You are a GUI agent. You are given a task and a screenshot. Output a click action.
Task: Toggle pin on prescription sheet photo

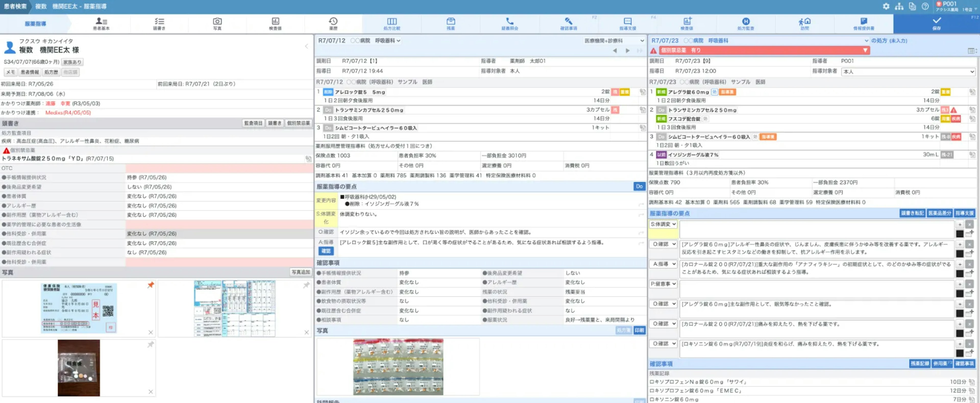pyautogui.click(x=306, y=285)
